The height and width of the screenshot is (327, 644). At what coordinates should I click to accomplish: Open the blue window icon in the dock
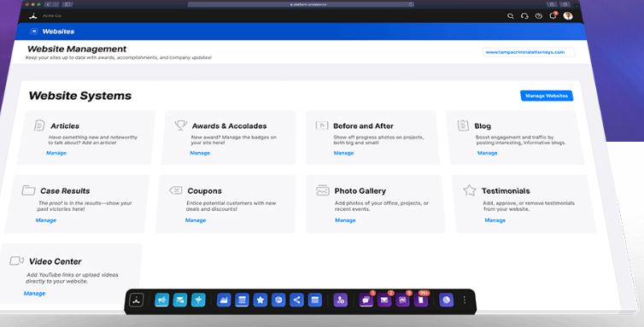click(315, 301)
